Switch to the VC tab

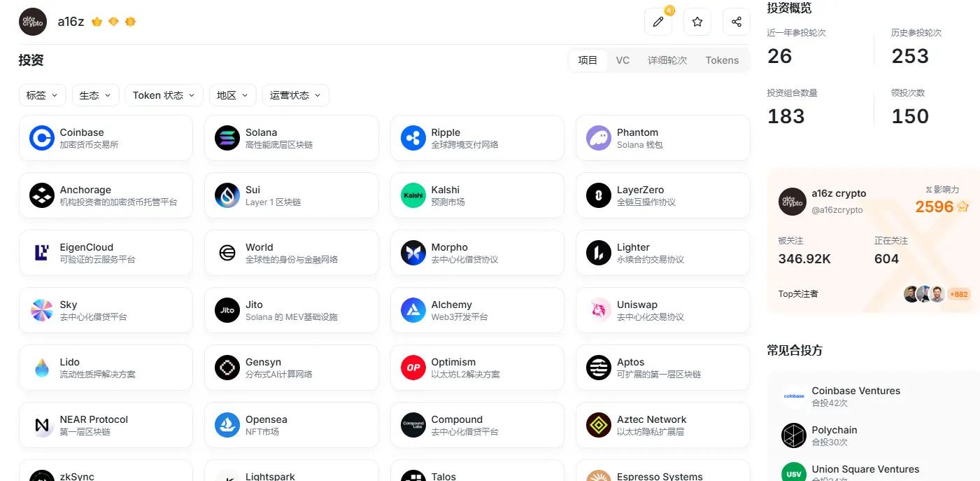coord(623,60)
